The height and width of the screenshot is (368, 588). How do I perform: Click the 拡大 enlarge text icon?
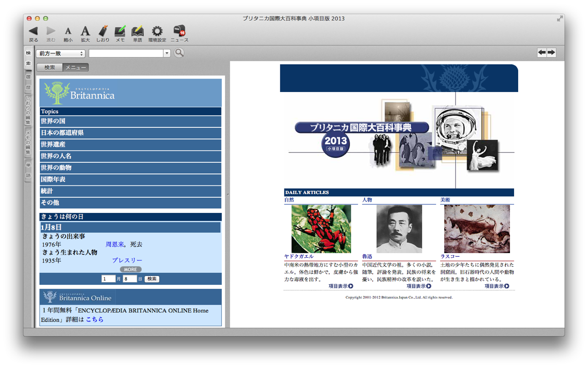(x=85, y=31)
